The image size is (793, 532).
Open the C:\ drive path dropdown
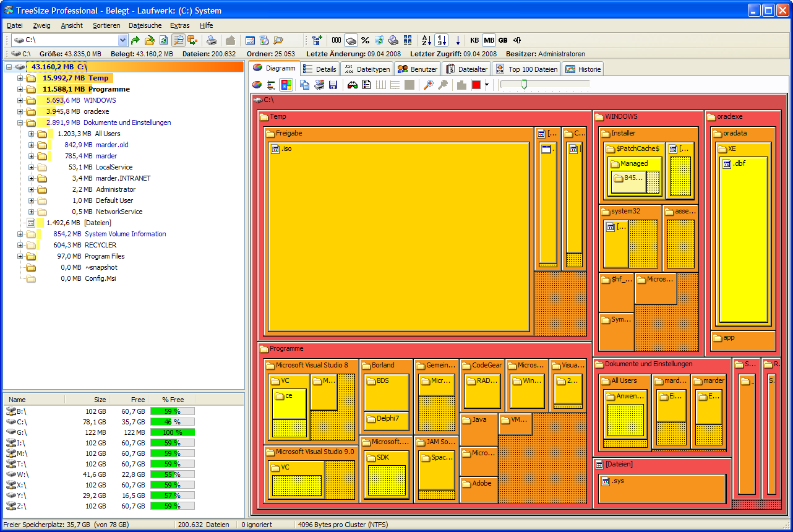point(122,40)
